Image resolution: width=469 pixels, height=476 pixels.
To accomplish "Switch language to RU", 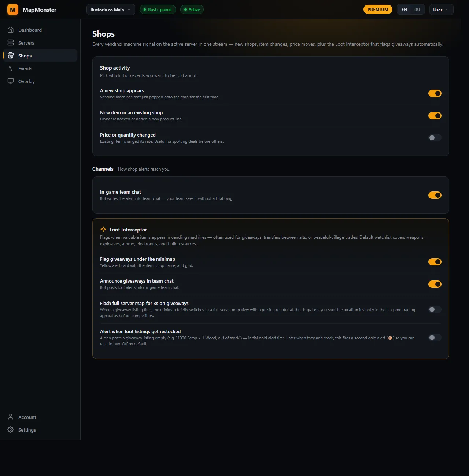I will tap(417, 10).
